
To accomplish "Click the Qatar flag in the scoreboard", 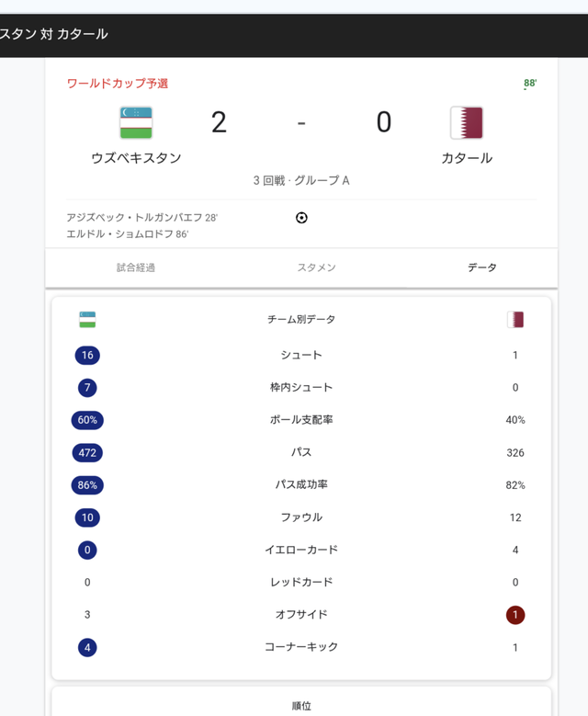I will (x=467, y=122).
